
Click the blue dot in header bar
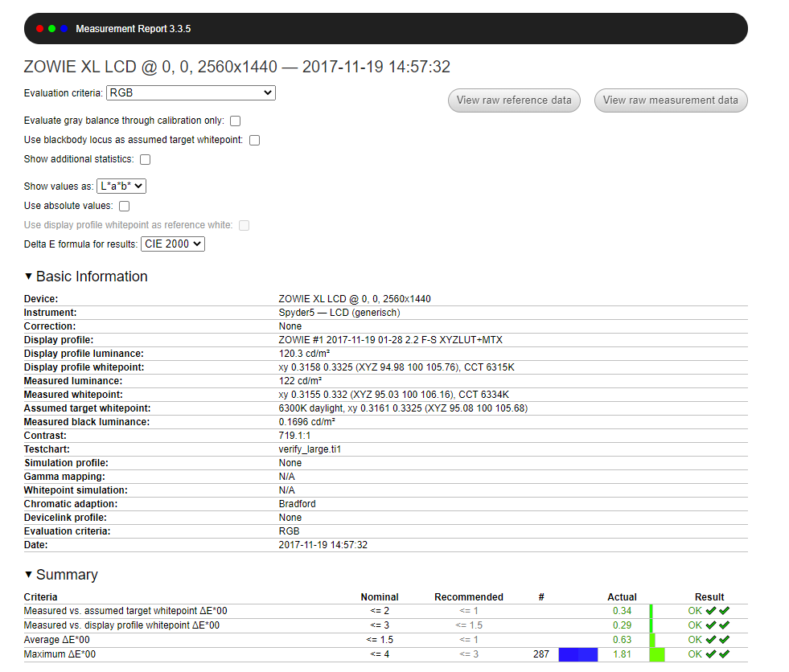[x=64, y=29]
